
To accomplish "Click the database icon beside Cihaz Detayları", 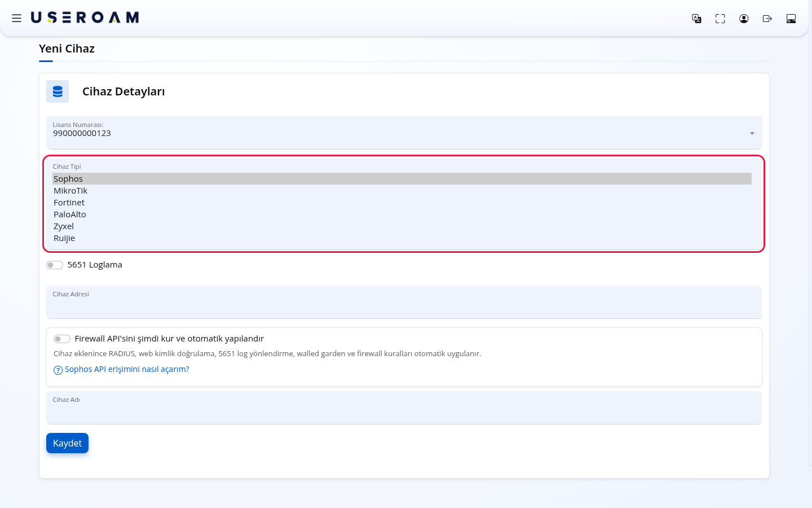I will (58, 91).
